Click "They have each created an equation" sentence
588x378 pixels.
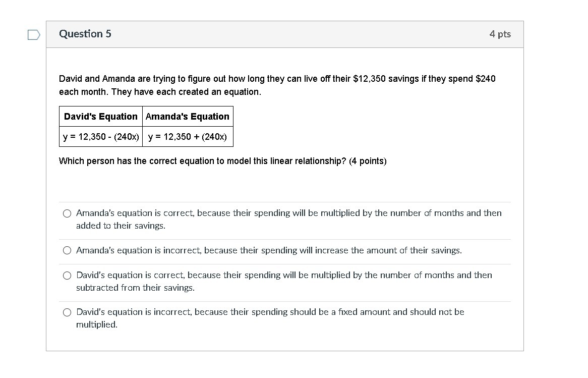(186, 92)
